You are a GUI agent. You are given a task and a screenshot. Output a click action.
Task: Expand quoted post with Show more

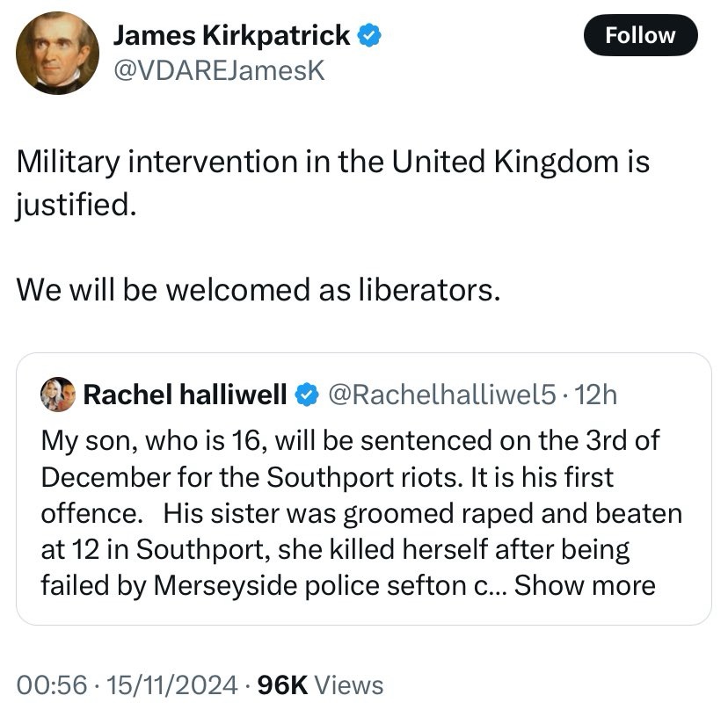tap(585, 585)
